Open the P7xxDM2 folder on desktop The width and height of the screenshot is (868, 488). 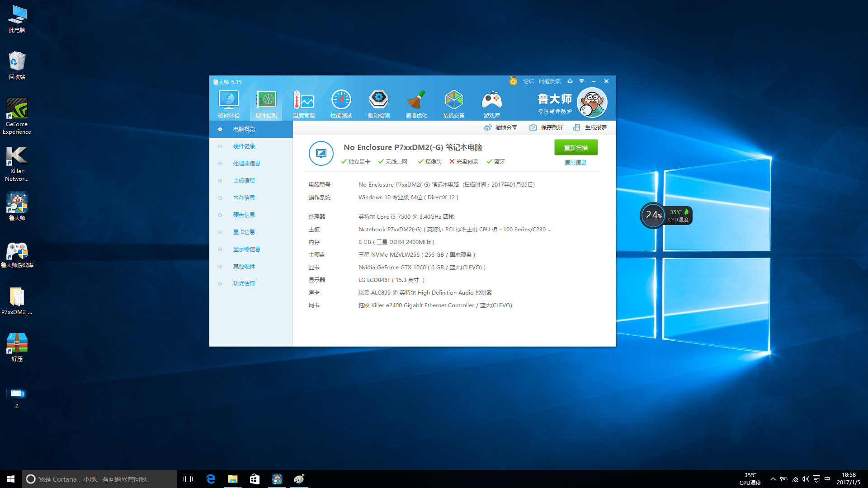point(17,301)
